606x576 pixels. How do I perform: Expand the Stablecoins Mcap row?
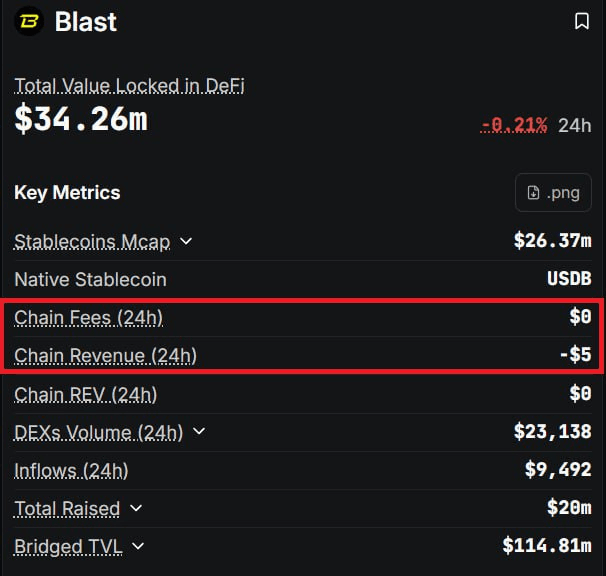point(186,241)
